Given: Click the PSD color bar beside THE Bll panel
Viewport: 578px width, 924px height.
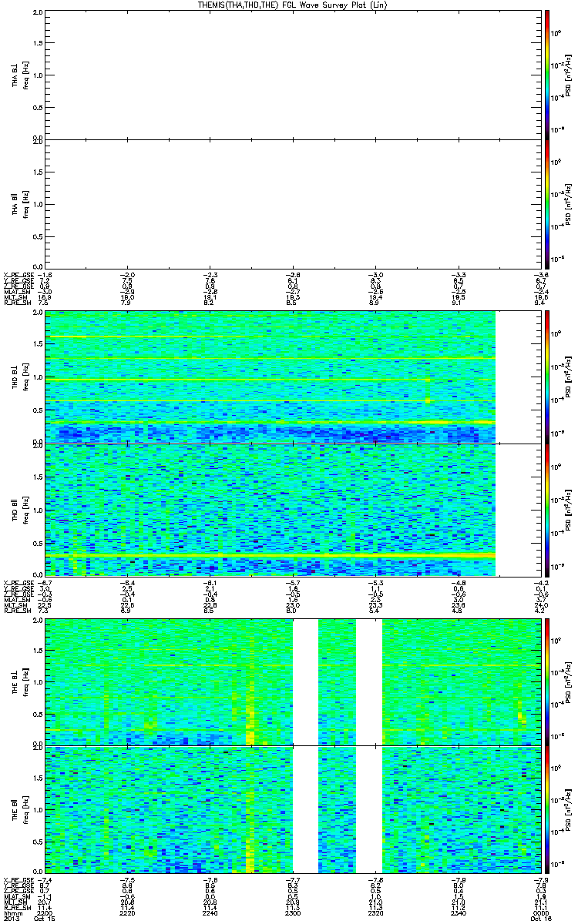Looking at the screenshot, I should pos(546,810).
